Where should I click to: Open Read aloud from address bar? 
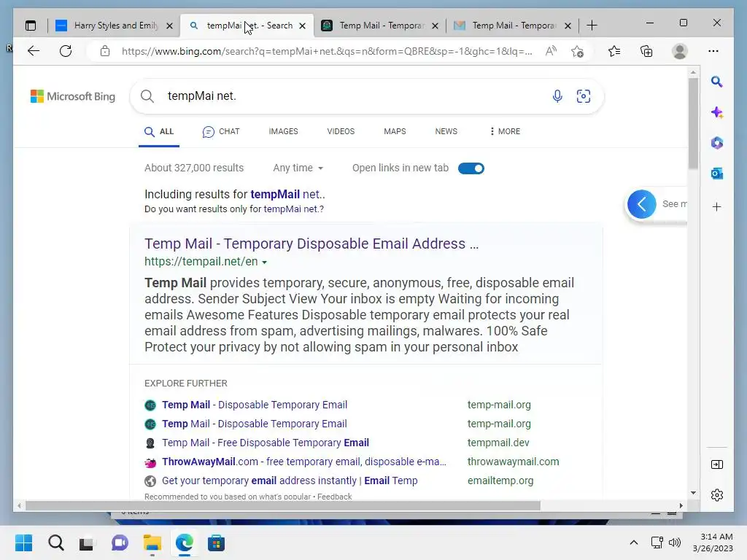click(551, 51)
